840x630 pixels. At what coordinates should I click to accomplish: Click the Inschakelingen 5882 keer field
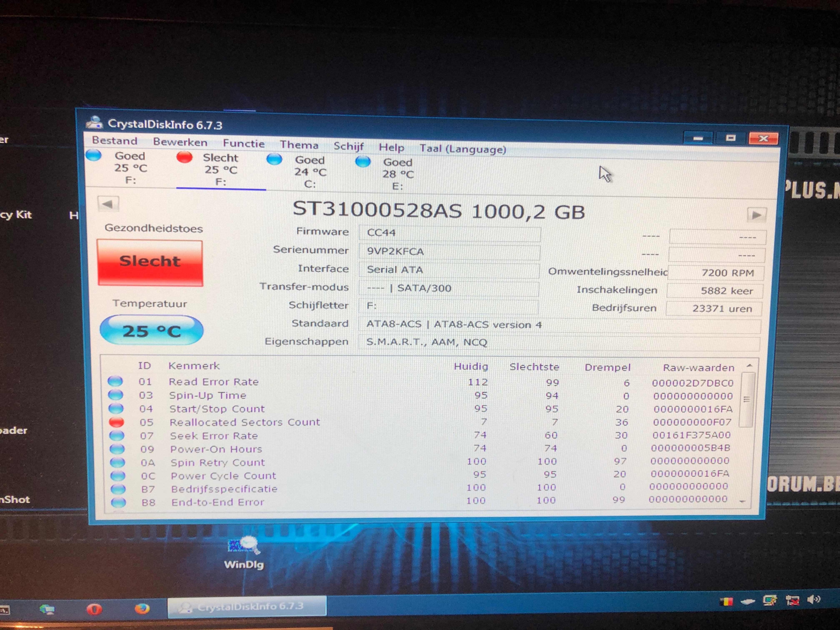[715, 291]
